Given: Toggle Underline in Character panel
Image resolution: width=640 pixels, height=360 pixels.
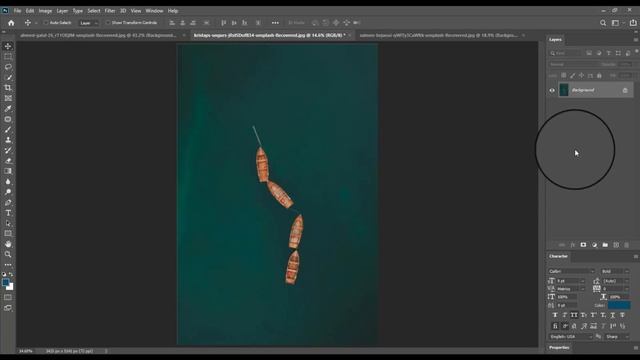Looking at the screenshot, I should coord(613,315).
